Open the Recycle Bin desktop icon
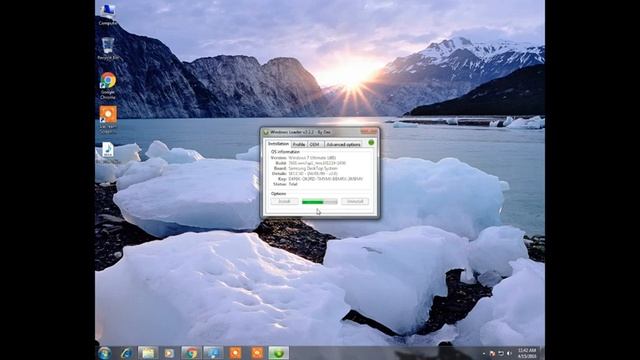Screen dimensions: 640x360 pyautogui.click(x=108, y=49)
